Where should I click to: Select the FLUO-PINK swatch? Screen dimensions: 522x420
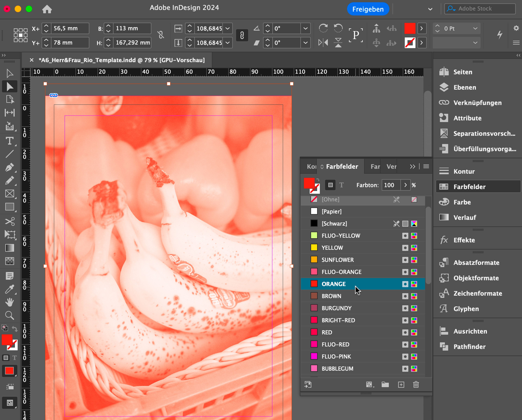tap(336, 356)
